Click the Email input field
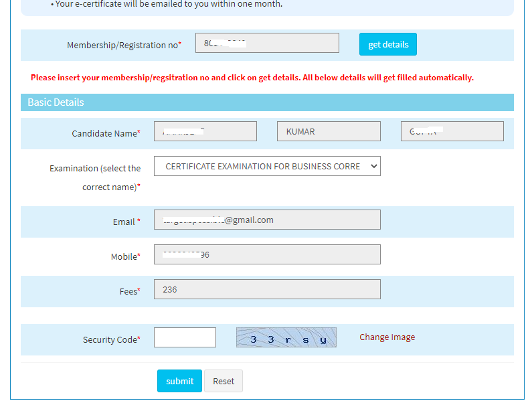 pos(267,220)
